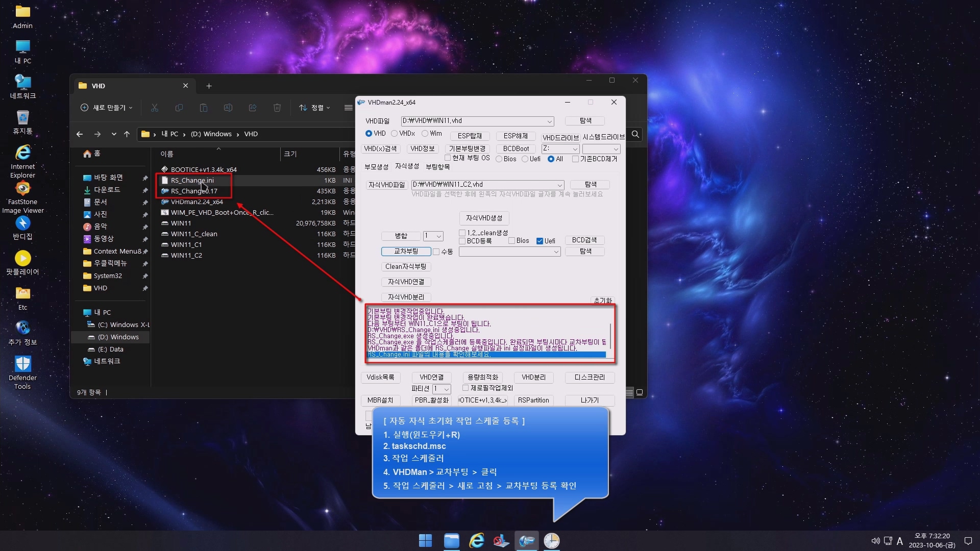Open the 추가 정보 desktop icon

(22, 333)
